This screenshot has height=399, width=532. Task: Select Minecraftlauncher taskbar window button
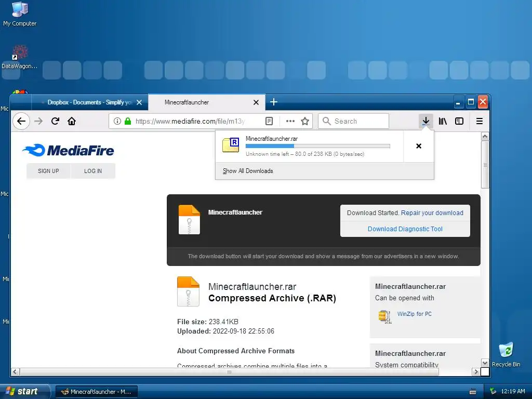tap(96, 392)
